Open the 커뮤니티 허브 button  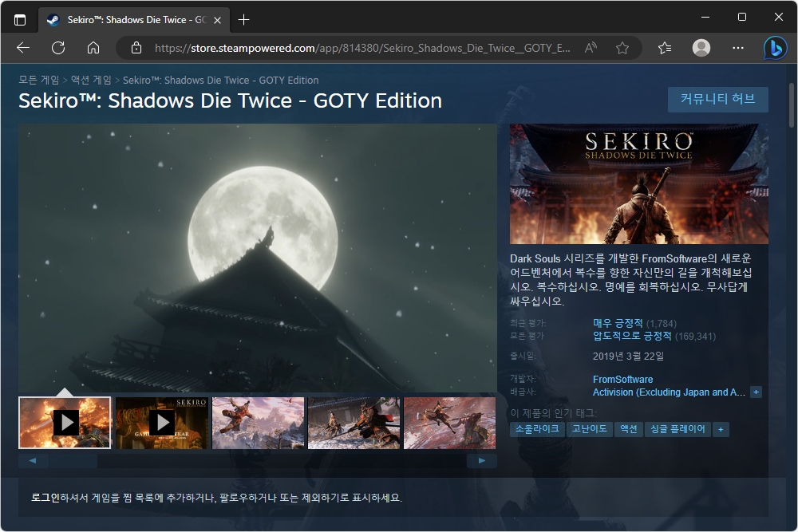coord(718,99)
